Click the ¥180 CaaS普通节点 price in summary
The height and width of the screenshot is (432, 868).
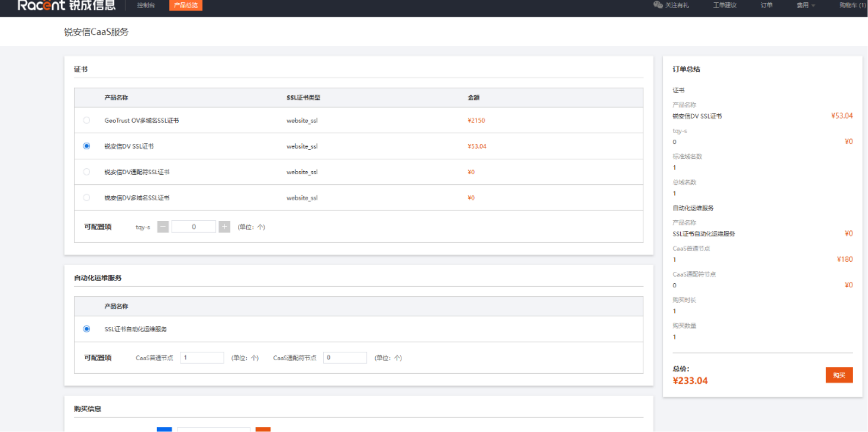coord(845,259)
